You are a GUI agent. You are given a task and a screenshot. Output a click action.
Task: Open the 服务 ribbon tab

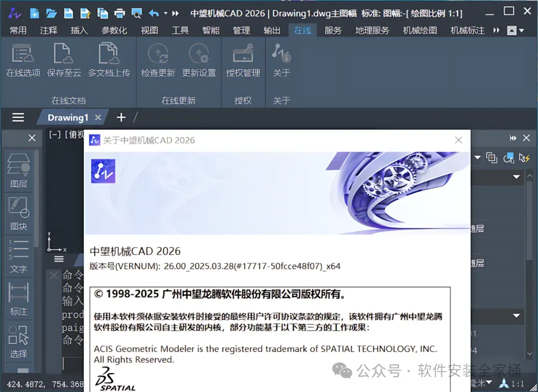tap(333, 30)
